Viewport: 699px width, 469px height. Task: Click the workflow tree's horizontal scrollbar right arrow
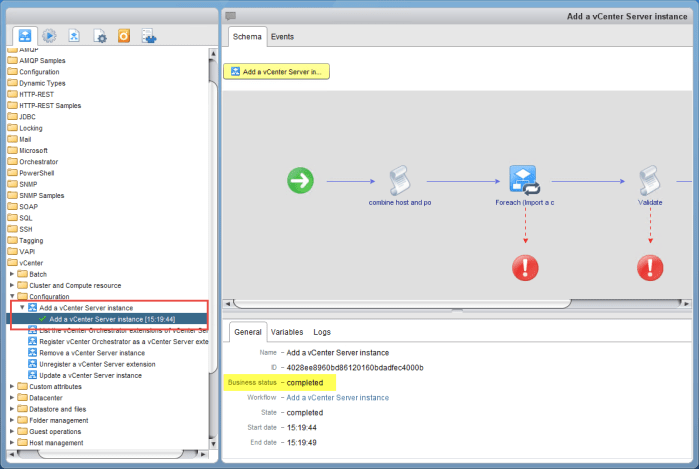[203, 454]
